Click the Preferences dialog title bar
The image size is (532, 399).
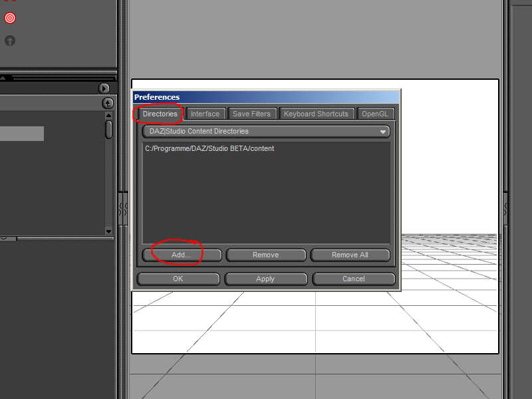click(x=266, y=97)
